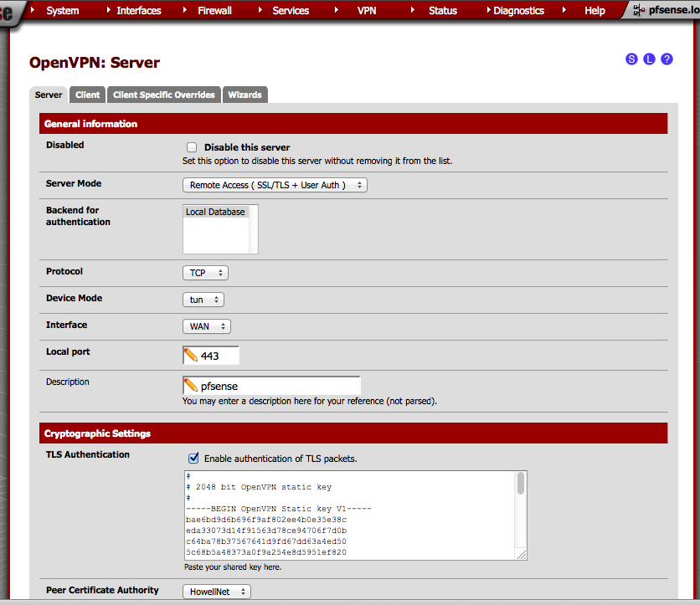Open the Services menu
Screen dimensions: 700x605
click(x=291, y=10)
